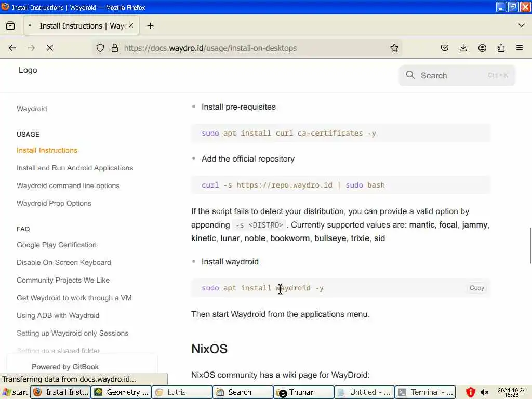Screen dimensions: 532x399
Task: Open Disable On-Screen Keyboard page
Action: click(x=64, y=262)
